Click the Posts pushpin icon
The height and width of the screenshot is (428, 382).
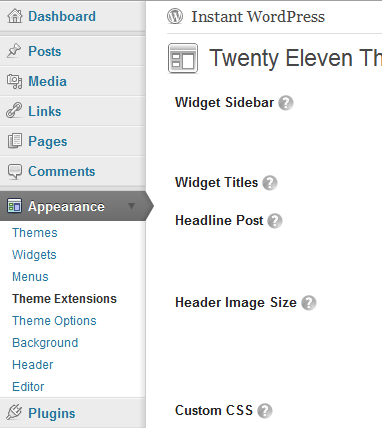tap(14, 51)
